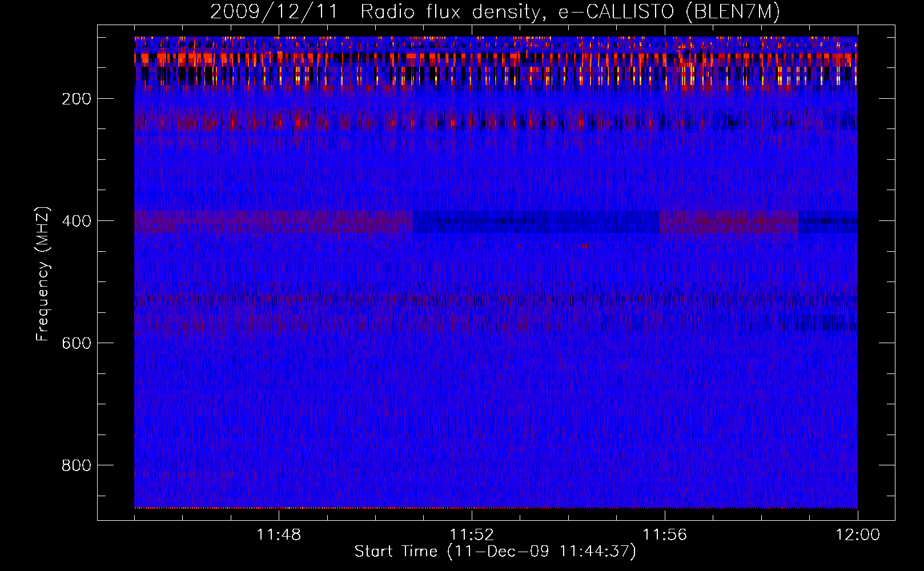
Task: Click the Frequency (MHZ) axis title
Action: click(x=43, y=274)
